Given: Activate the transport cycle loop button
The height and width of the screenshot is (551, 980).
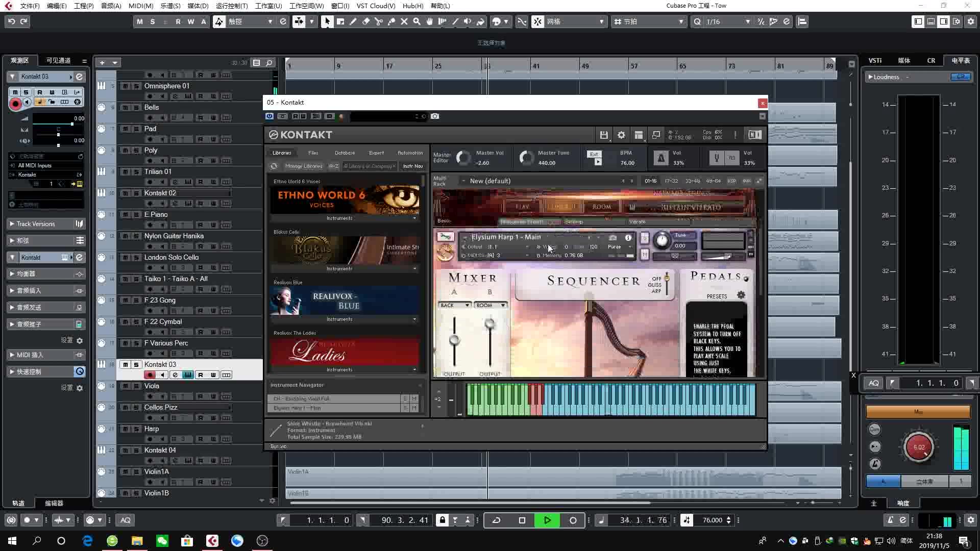Looking at the screenshot, I should pos(496,520).
